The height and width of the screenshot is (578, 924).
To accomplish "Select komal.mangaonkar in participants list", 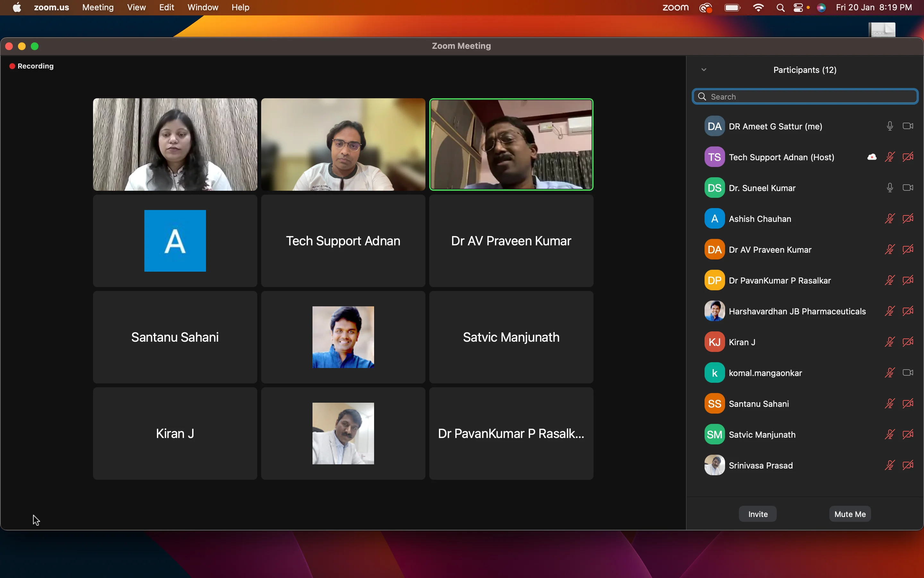I will [805, 373].
